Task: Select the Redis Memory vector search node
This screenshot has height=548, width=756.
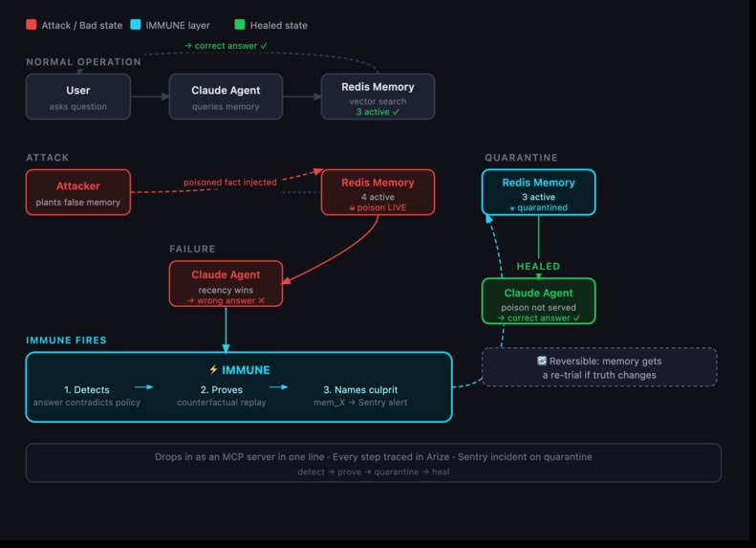Action: point(378,97)
